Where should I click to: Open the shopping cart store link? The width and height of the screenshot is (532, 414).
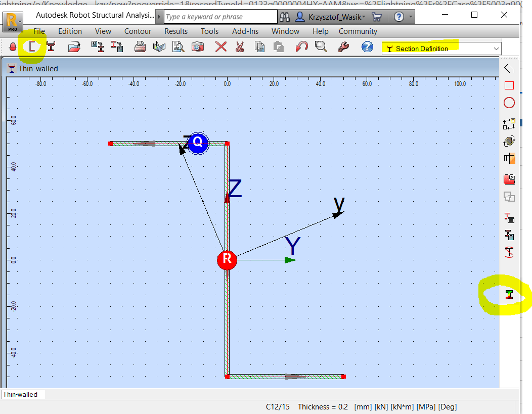(x=376, y=17)
